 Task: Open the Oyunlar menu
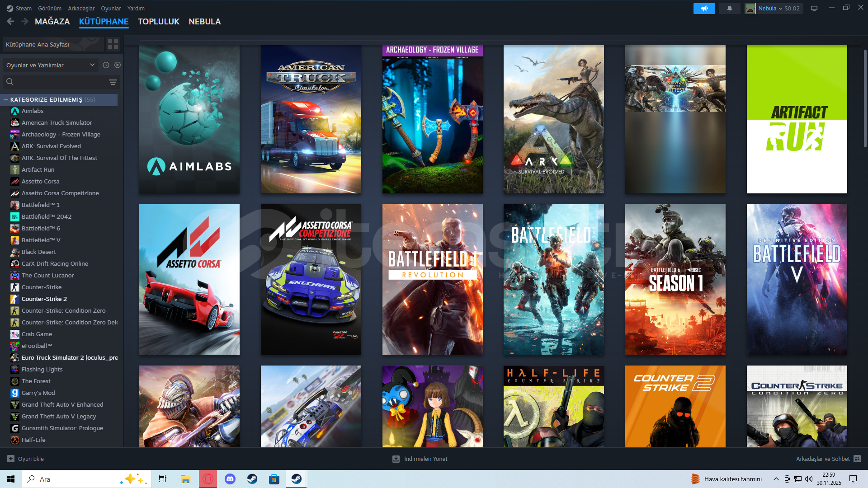click(111, 8)
